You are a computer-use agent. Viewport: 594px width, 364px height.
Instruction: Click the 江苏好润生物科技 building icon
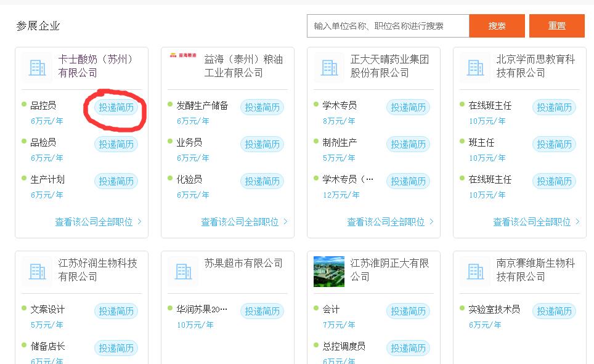tap(37, 271)
